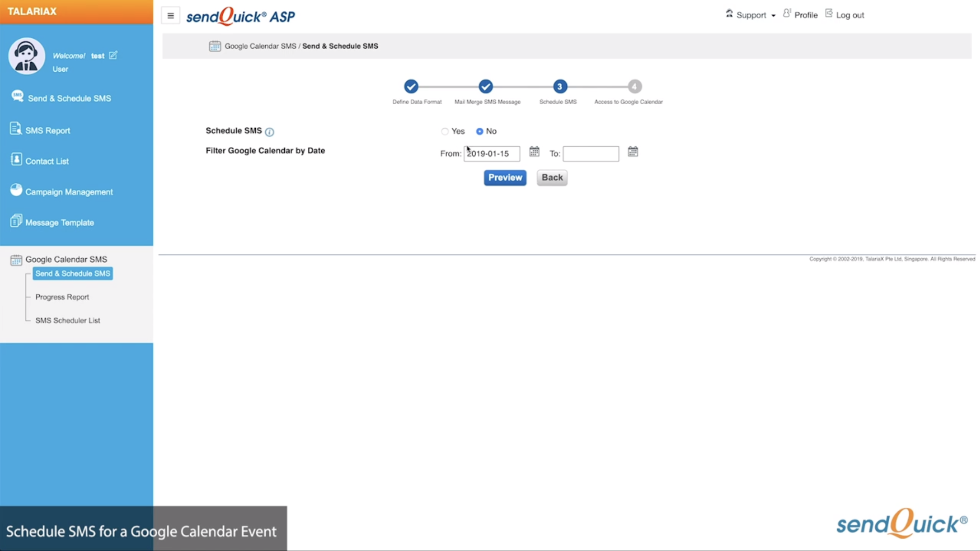This screenshot has width=980, height=551.
Task: Select No for Schedule SMS
Action: point(479,131)
